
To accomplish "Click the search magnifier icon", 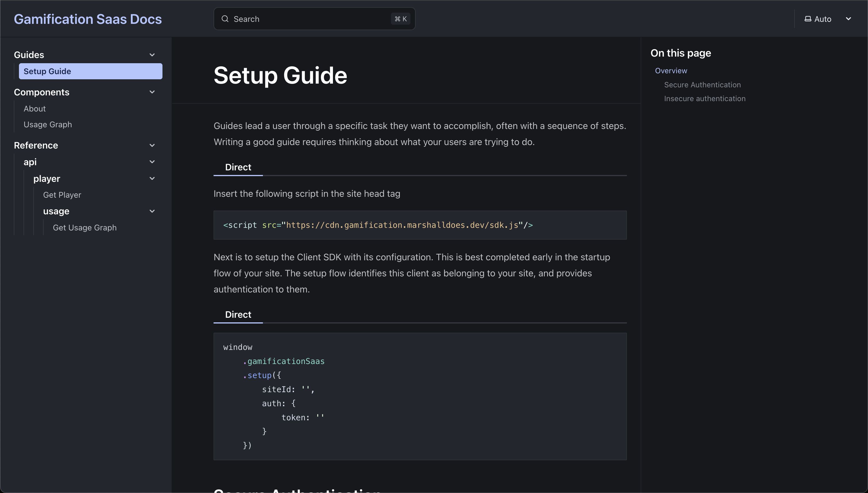I will (225, 19).
